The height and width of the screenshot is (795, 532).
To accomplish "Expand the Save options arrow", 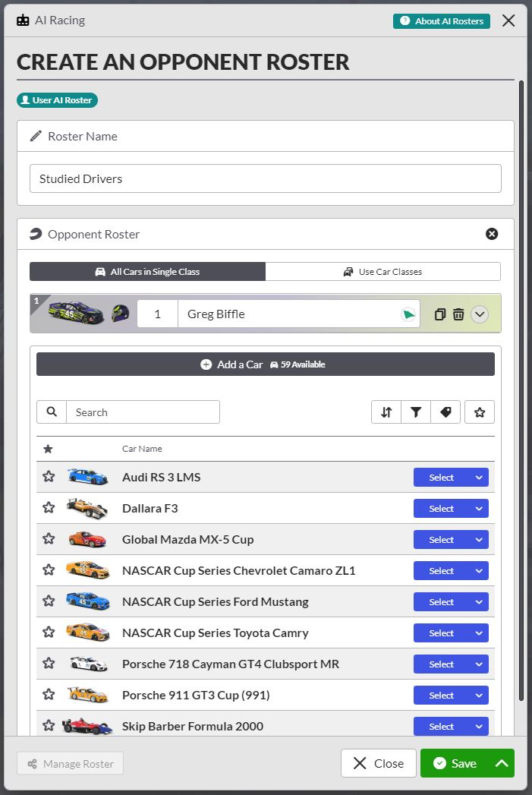I will pos(502,763).
